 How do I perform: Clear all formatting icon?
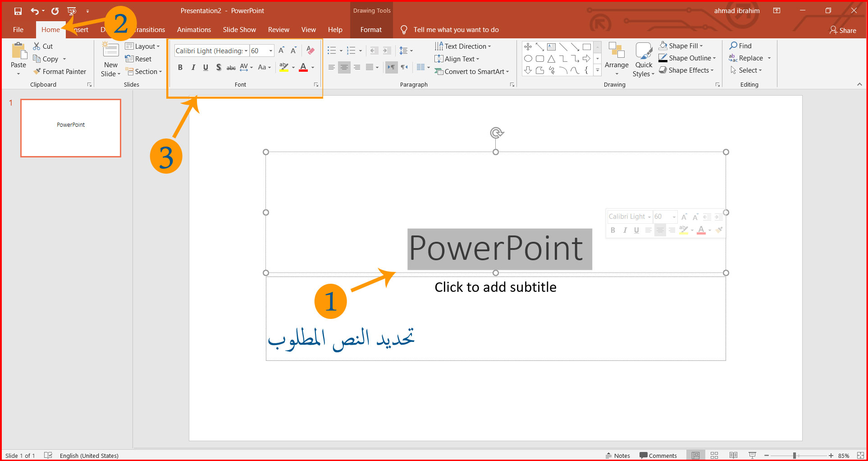pyautogui.click(x=310, y=51)
